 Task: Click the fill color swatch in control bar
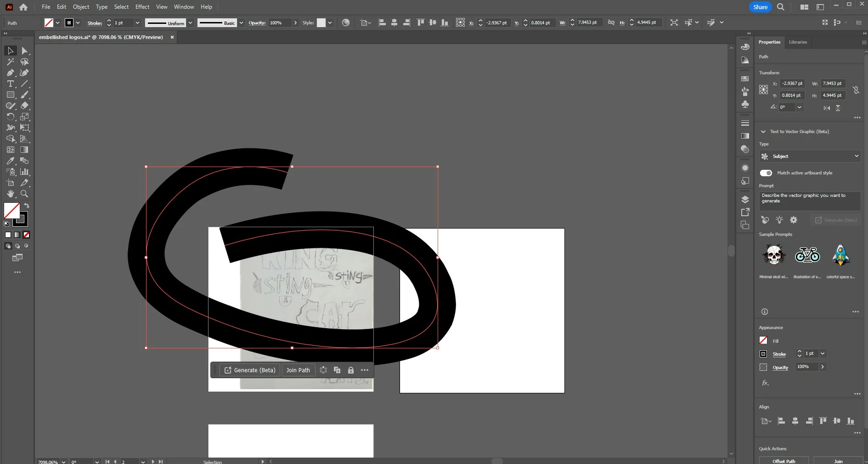coord(49,23)
